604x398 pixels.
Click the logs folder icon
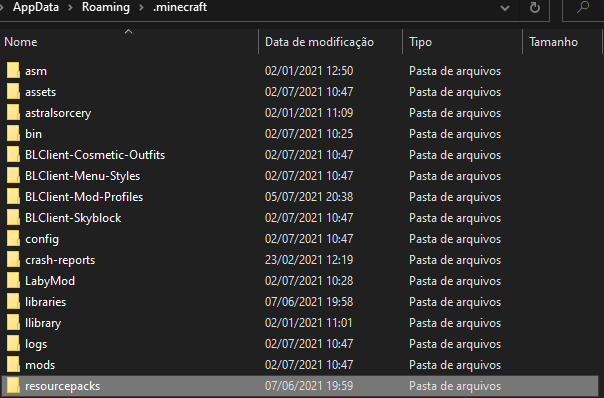pyautogui.click(x=13, y=344)
